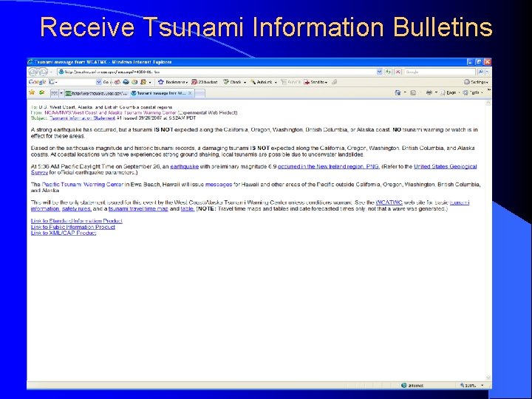Click the vertical scrollbar up arrow
Image resolution: width=532 pixels, height=399 pixels.
(488, 103)
